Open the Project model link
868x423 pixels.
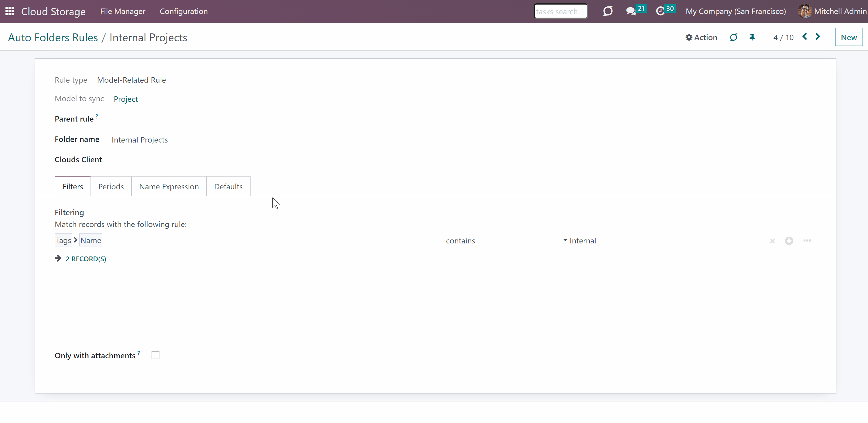click(x=126, y=99)
